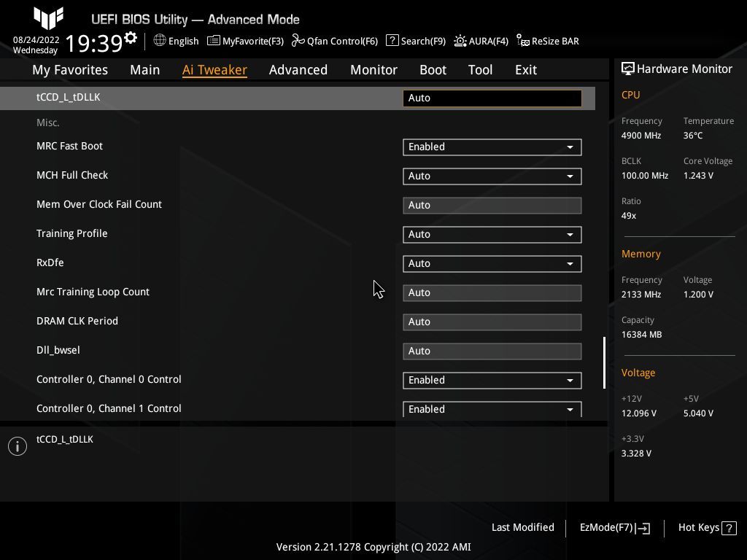Click the EzMode exit arrow icon
747x560 pixels.
[x=643, y=528]
